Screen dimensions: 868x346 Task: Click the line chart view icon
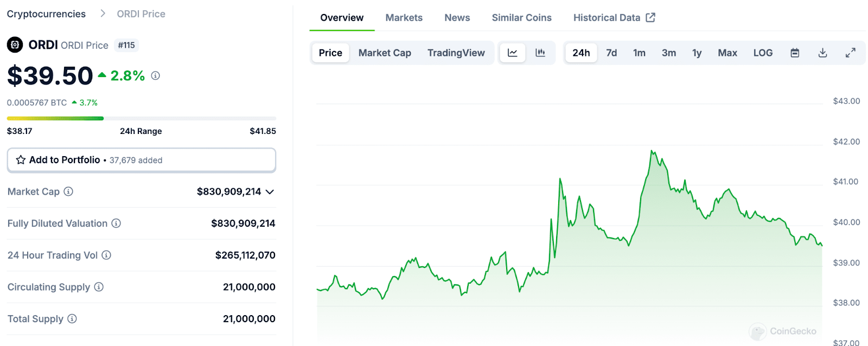click(x=512, y=53)
